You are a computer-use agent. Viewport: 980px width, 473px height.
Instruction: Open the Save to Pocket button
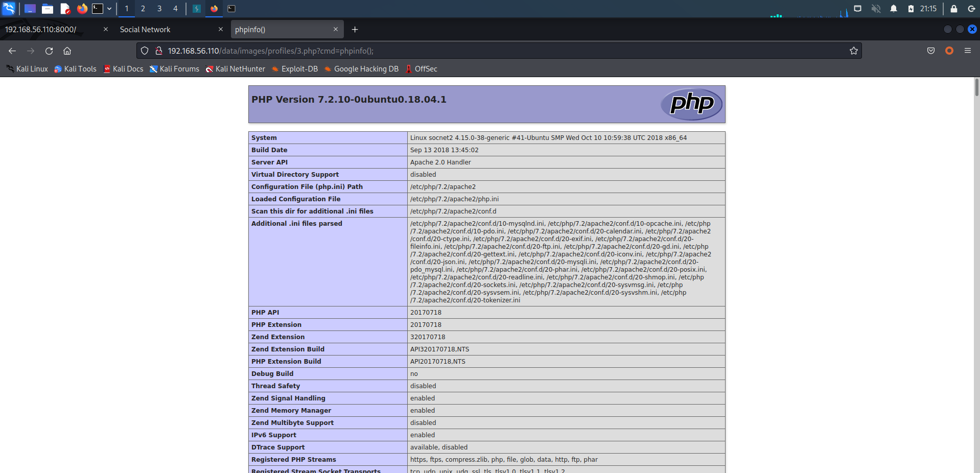931,51
